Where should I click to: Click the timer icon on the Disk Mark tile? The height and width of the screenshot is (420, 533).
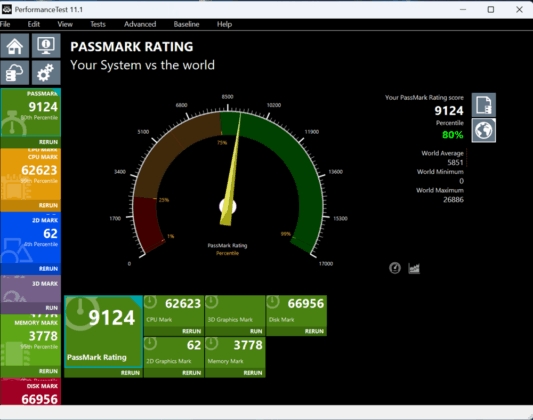(273, 302)
